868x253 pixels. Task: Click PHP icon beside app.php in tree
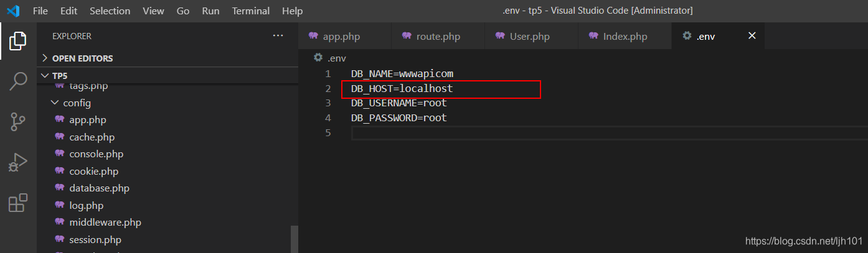pyautogui.click(x=60, y=119)
